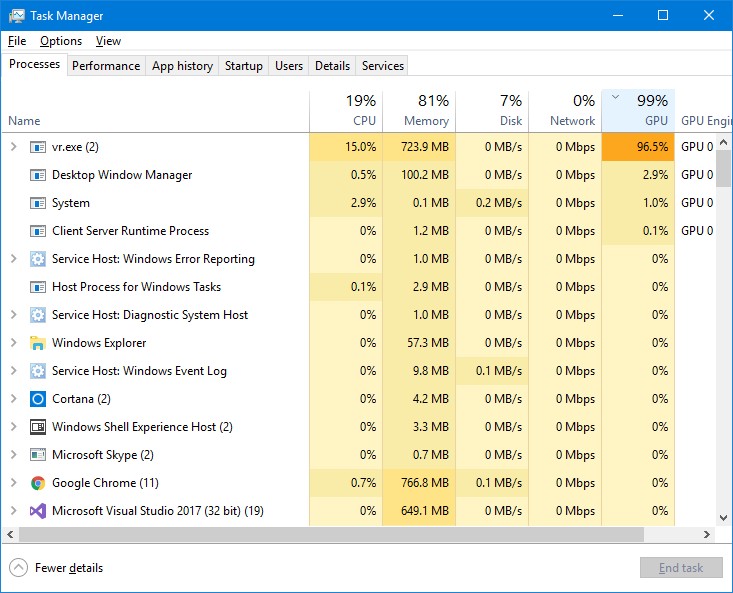Click the End task button
The height and width of the screenshot is (593, 733).
click(x=681, y=568)
